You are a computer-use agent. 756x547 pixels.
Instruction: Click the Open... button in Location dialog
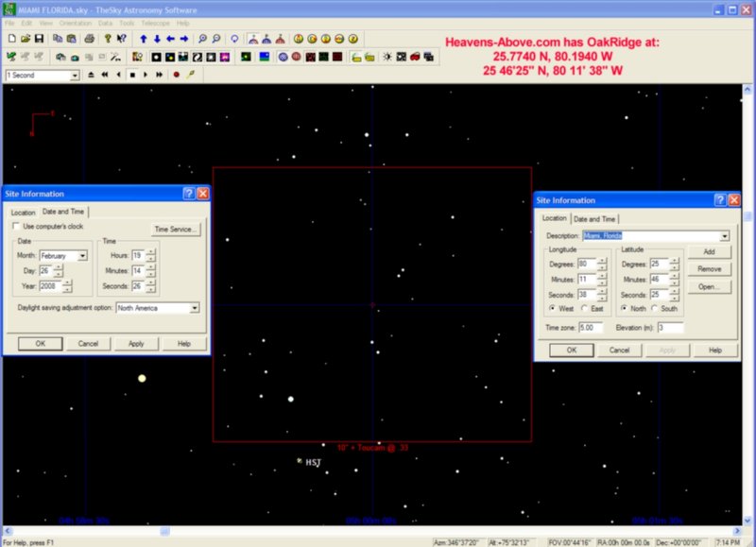click(710, 287)
